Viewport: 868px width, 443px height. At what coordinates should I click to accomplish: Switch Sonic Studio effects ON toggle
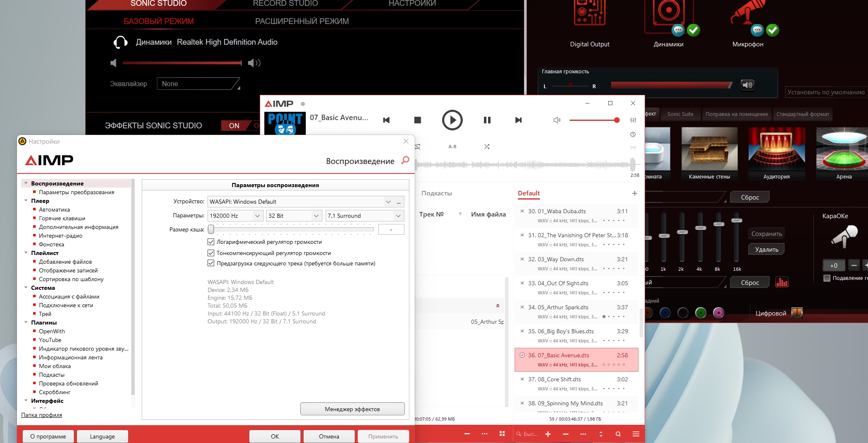pos(234,125)
